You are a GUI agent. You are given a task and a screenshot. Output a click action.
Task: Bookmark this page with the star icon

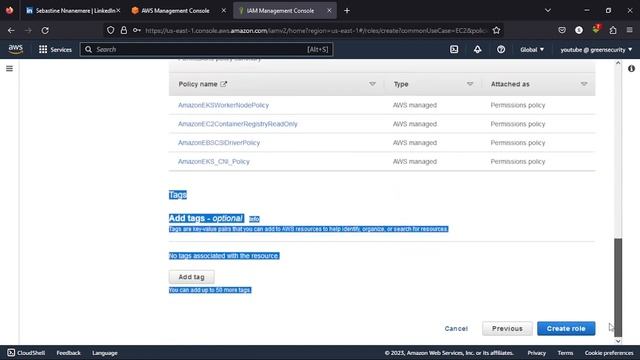click(496, 30)
